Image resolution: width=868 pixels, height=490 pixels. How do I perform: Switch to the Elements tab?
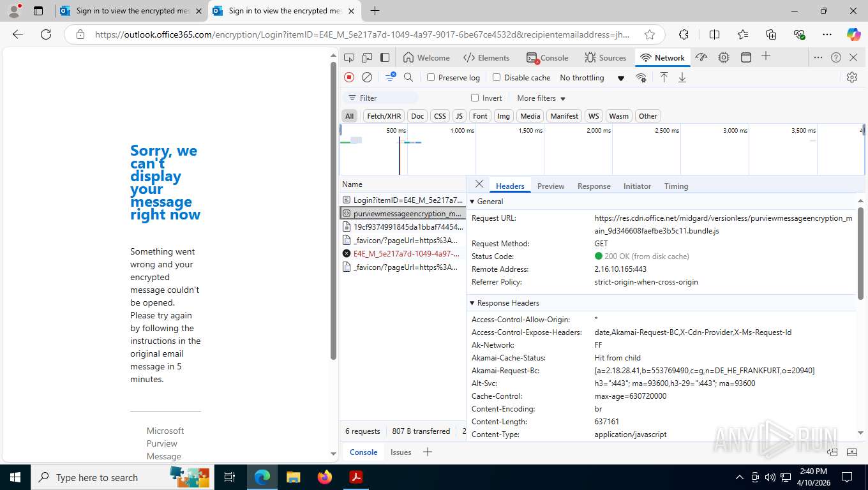coord(486,57)
